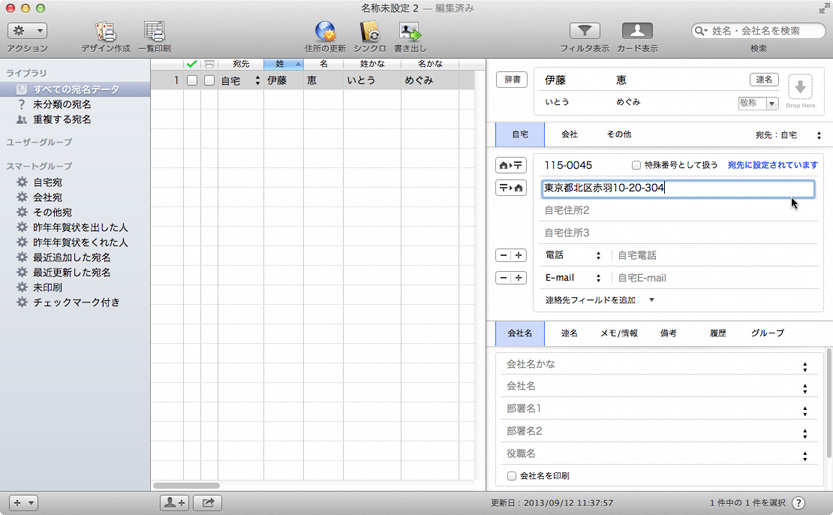Switch to the 会社 address tab
The image size is (833, 515).
pyautogui.click(x=569, y=134)
